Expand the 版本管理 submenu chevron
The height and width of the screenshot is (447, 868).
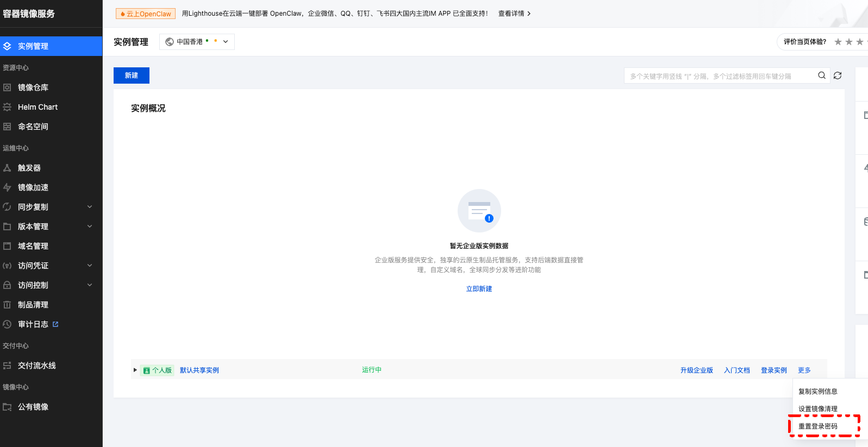point(90,226)
